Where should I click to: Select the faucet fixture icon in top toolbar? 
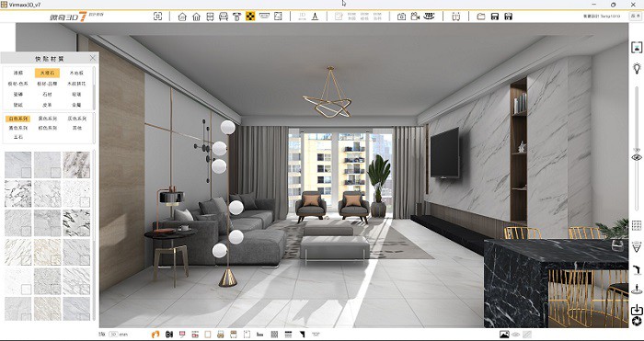(236, 17)
